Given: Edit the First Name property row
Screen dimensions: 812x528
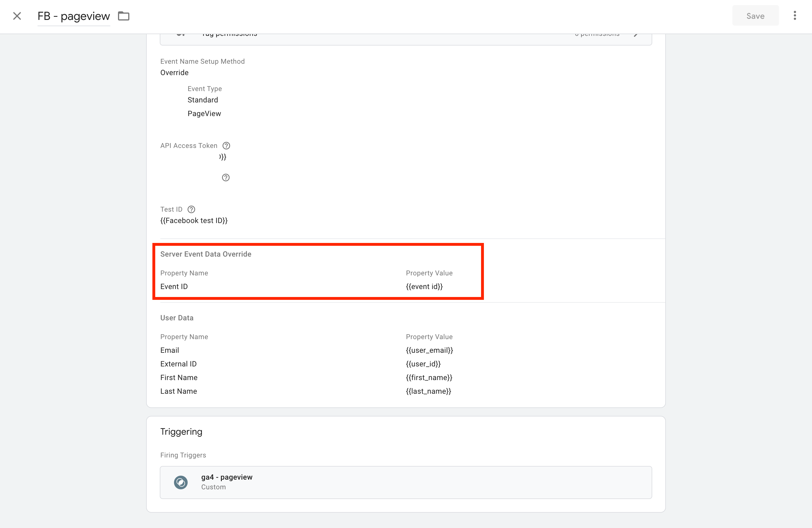Looking at the screenshot, I should (x=179, y=377).
